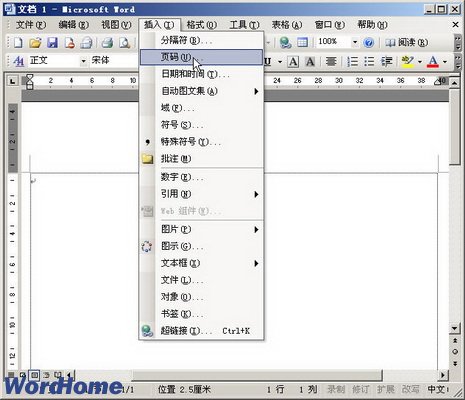The image size is (465, 400).
Task: Click Next Page double-arrow on scrollbar
Action: point(455,363)
